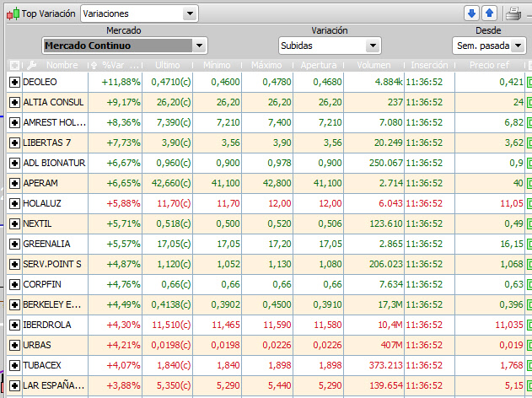The width and height of the screenshot is (532, 398).
Task: Sort by the Volumen column header
Action: click(373, 65)
